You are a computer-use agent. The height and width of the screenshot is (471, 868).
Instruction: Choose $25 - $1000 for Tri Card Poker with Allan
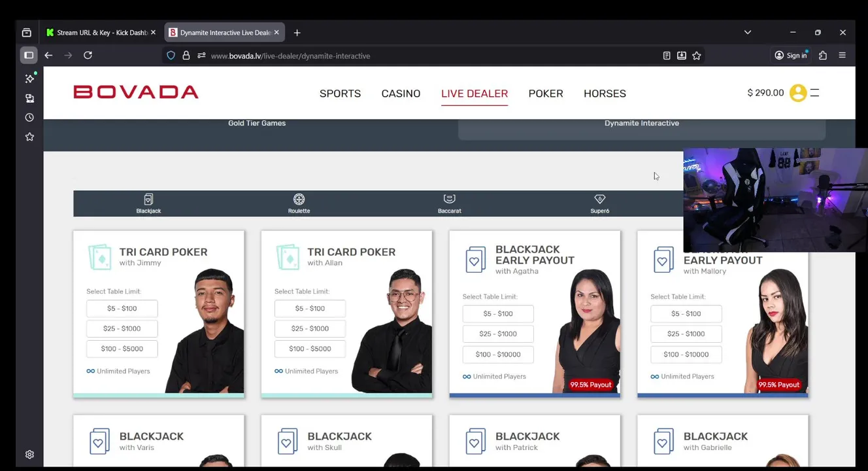(310, 328)
